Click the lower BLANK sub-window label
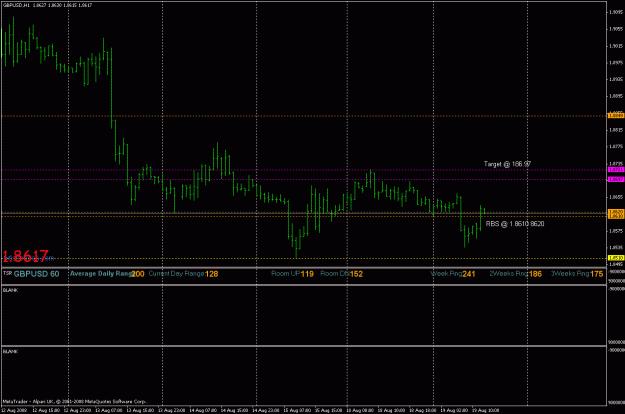625x414 pixels. pyautogui.click(x=10, y=351)
